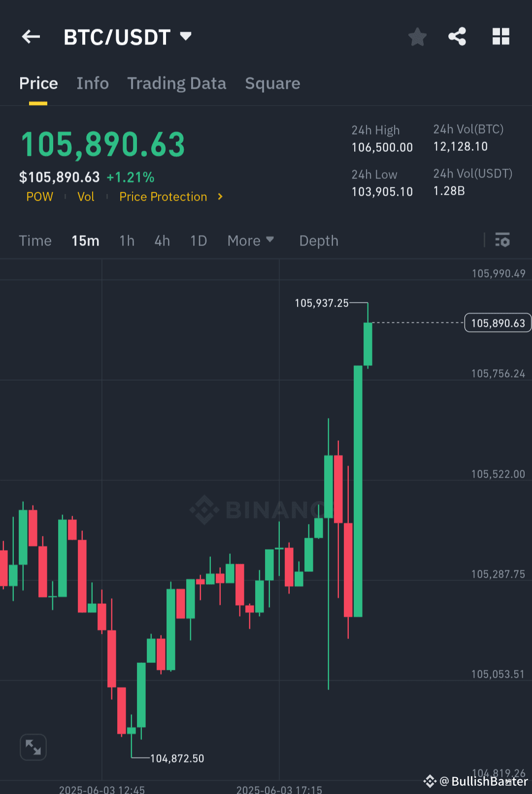Expand the chart to fullscreen
This screenshot has width=532, height=794.
[33, 747]
